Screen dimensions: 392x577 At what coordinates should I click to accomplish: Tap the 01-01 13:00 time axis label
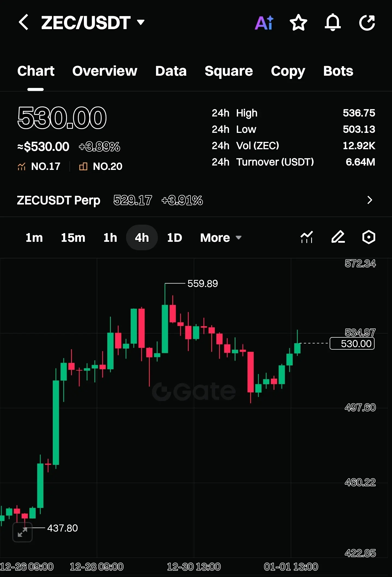pyautogui.click(x=291, y=567)
